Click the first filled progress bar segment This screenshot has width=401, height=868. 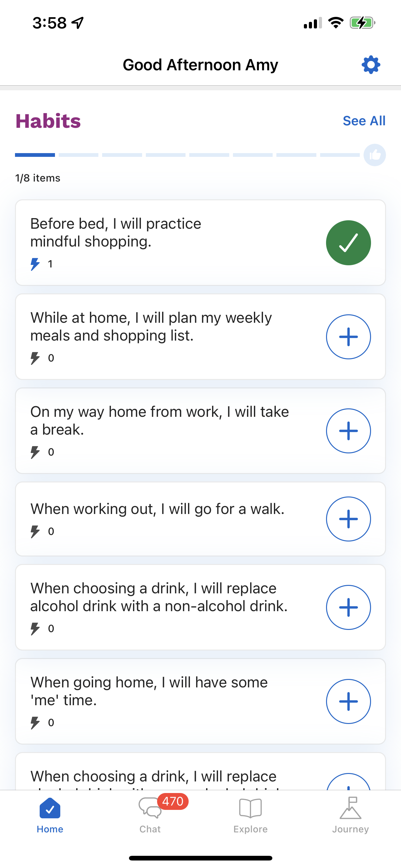pyautogui.click(x=35, y=155)
